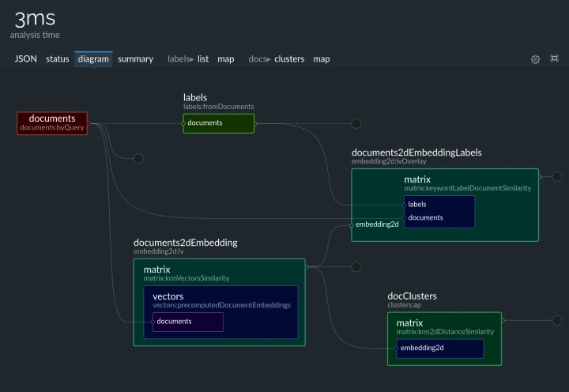
Task: Open the docs clusters tab
Action: pyautogui.click(x=289, y=58)
